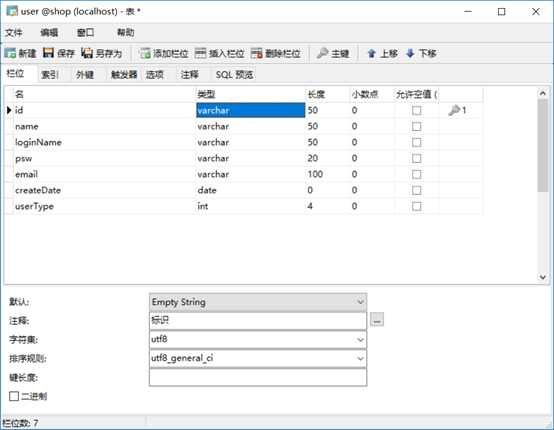Move field up with 上移 arrow
This screenshot has width=554, height=430.
click(x=371, y=53)
